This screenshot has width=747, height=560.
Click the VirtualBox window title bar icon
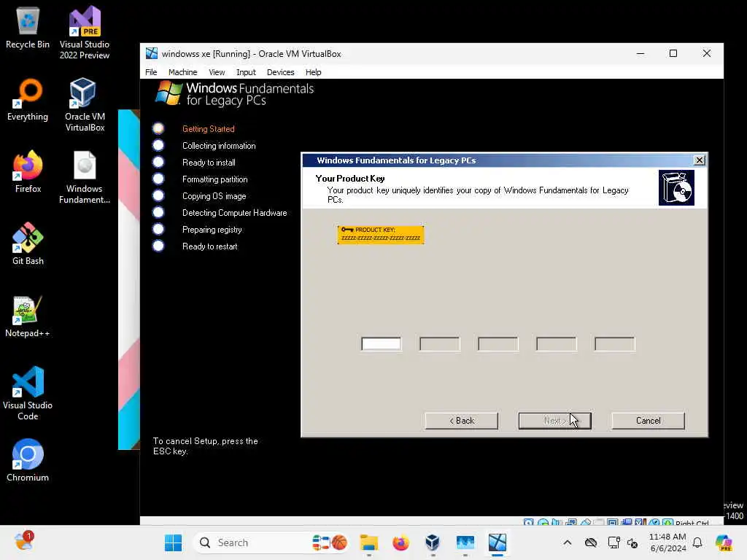click(x=152, y=53)
